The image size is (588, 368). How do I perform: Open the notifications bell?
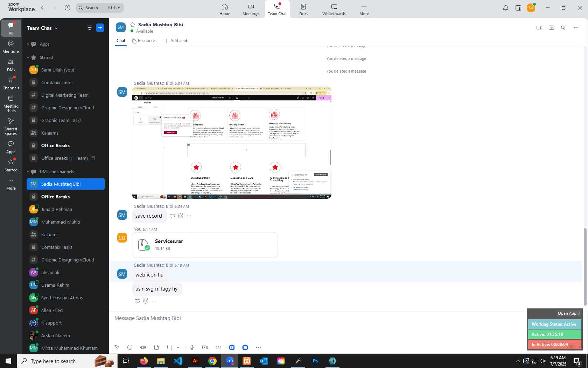(506, 8)
